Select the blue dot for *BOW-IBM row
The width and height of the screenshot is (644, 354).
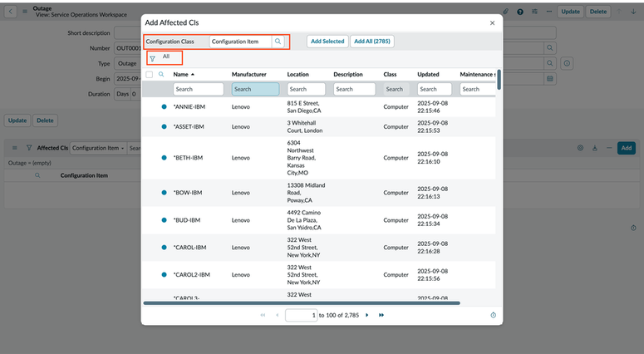164,193
